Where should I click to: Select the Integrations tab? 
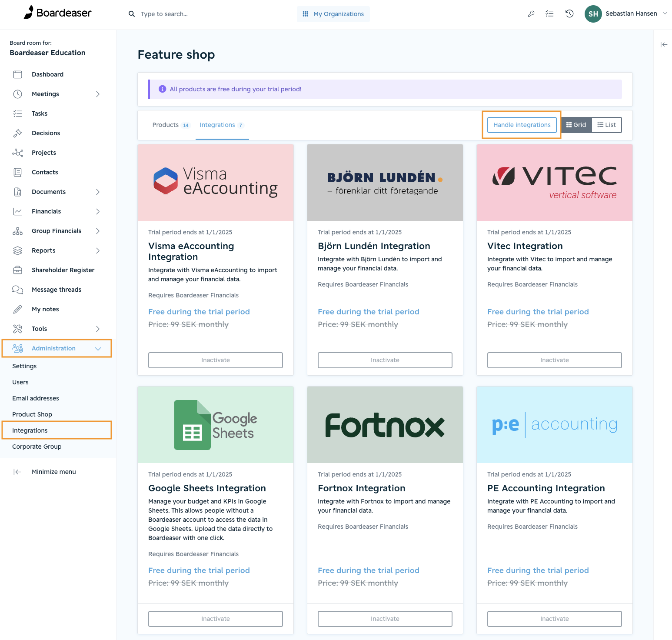coord(222,125)
